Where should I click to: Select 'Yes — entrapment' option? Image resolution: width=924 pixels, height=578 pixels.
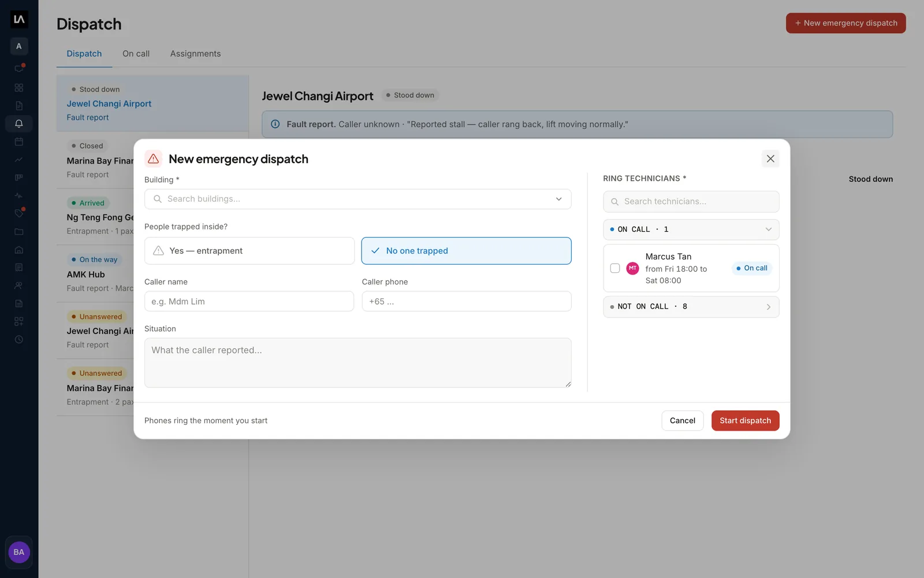249,251
